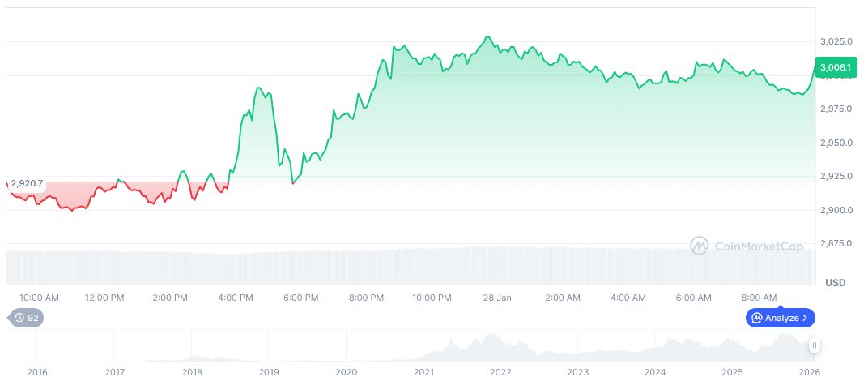Jump to 2024 on the range navigator
Image resolution: width=868 pixels, height=381 pixels.
pyautogui.click(x=655, y=371)
